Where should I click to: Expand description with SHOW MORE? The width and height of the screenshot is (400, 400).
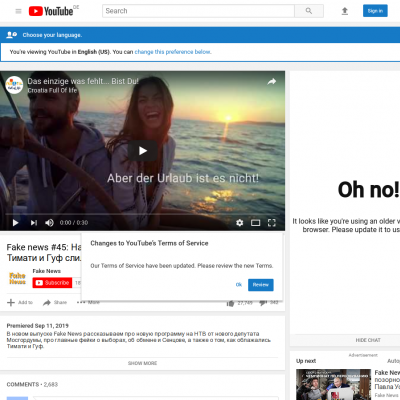coord(142,363)
